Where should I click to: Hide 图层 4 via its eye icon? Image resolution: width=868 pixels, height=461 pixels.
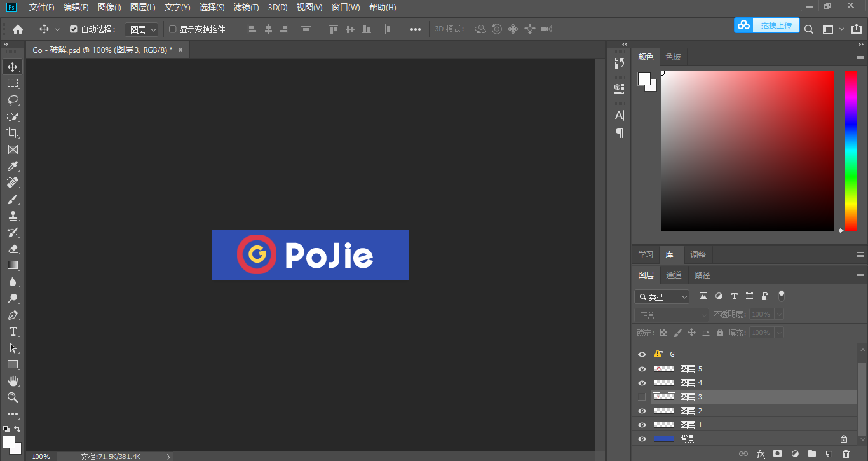(642, 383)
